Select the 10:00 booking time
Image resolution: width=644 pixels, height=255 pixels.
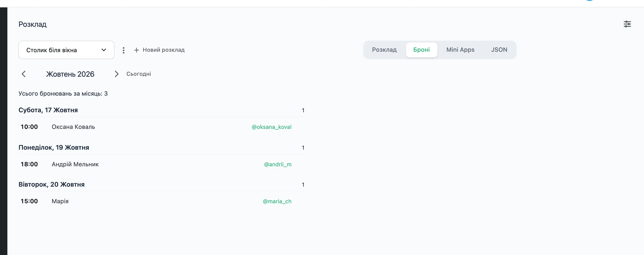[x=29, y=127]
